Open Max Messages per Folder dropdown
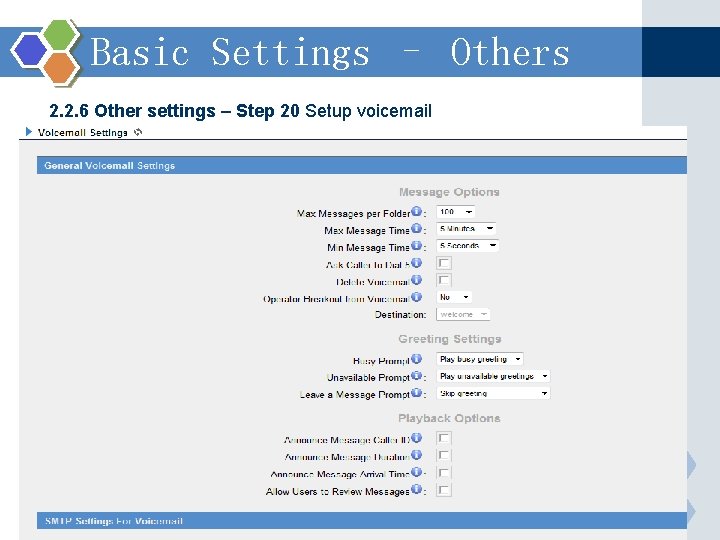Viewport: 720px width, 540px height. pos(456,212)
